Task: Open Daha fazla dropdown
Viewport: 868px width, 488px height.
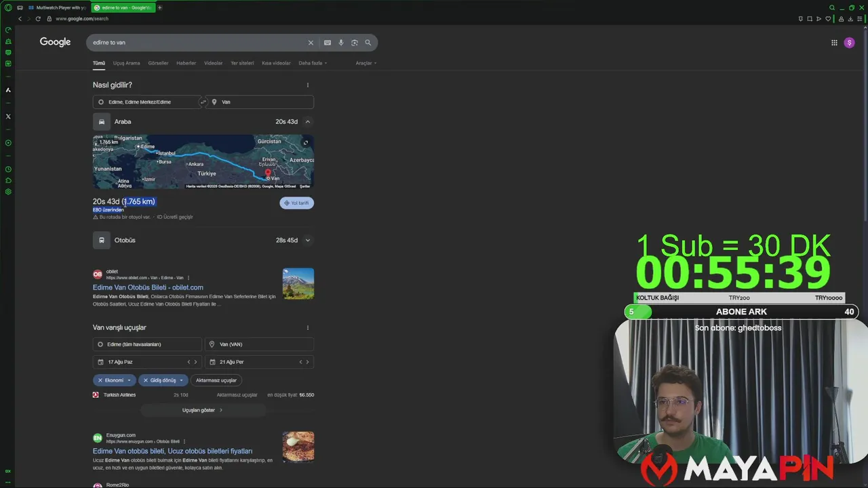Action: pyautogui.click(x=313, y=63)
